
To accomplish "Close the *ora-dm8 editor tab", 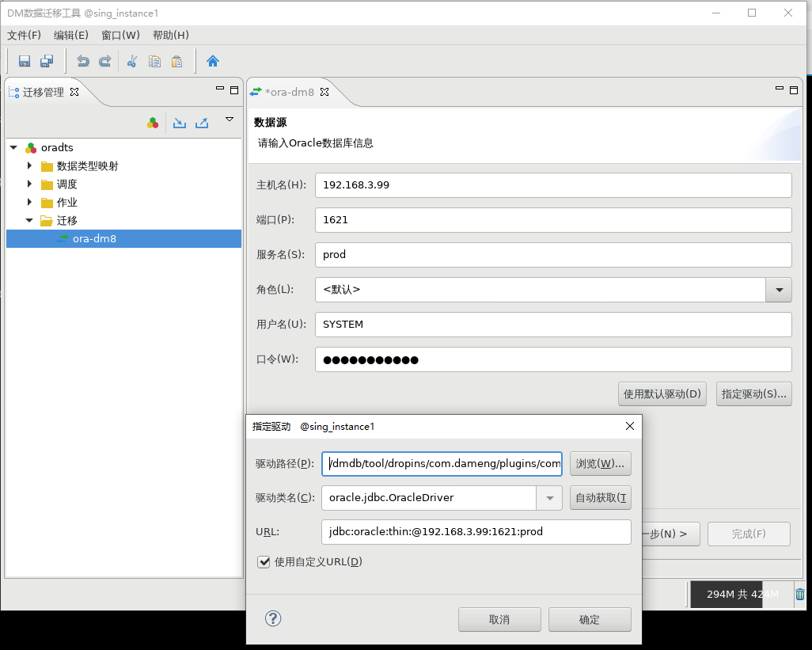I will click(x=324, y=92).
